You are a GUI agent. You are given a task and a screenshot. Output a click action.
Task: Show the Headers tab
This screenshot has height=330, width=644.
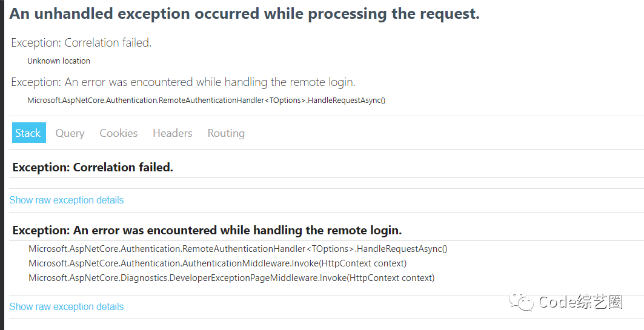[173, 133]
